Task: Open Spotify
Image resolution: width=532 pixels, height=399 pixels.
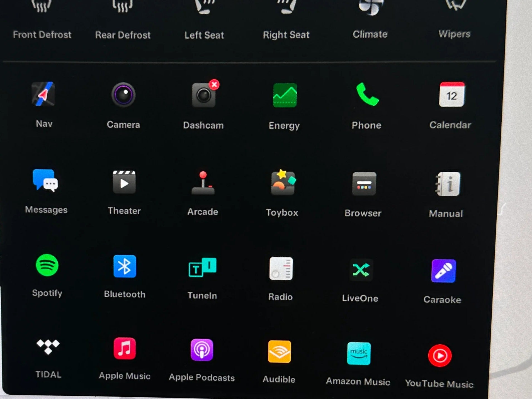Action: pyautogui.click(x=47, y=265)
